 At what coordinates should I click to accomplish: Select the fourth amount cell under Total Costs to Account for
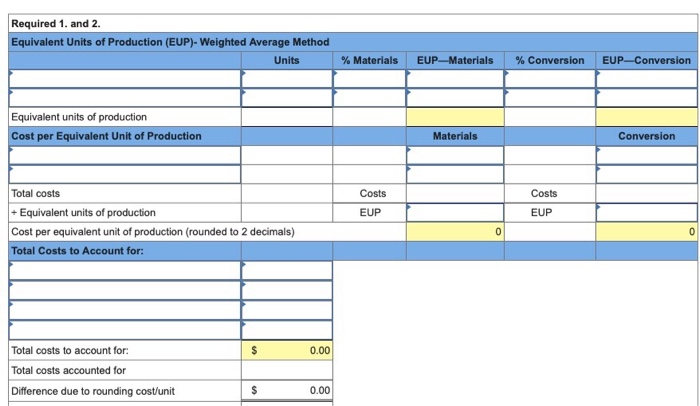point(287,330)
